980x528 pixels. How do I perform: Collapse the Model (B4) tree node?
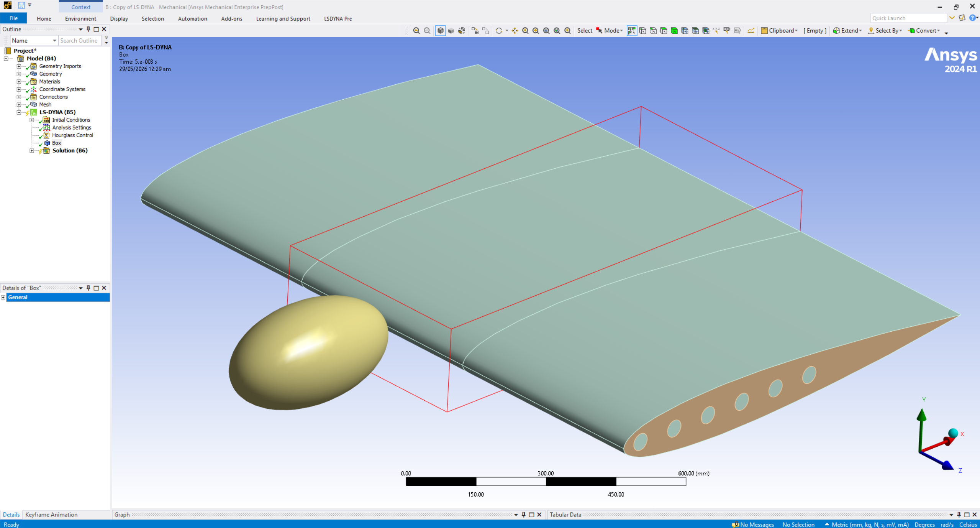click(6, 59)
